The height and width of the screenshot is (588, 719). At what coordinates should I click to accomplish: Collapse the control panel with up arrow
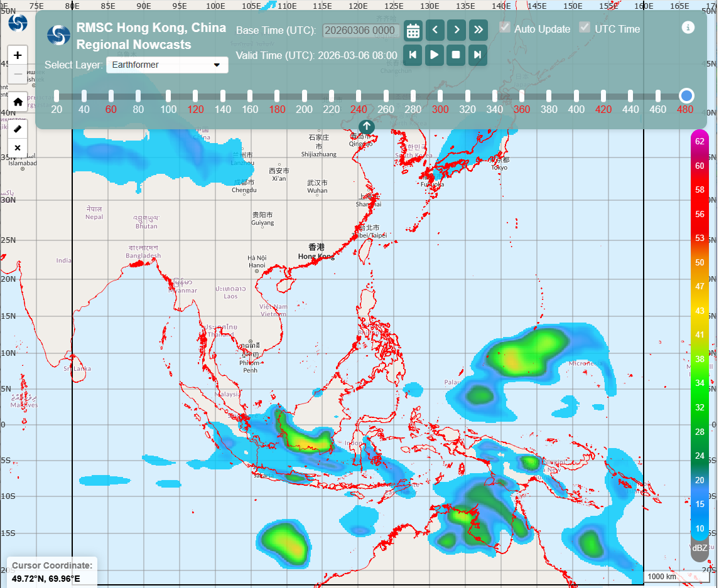tap(366, 126)
